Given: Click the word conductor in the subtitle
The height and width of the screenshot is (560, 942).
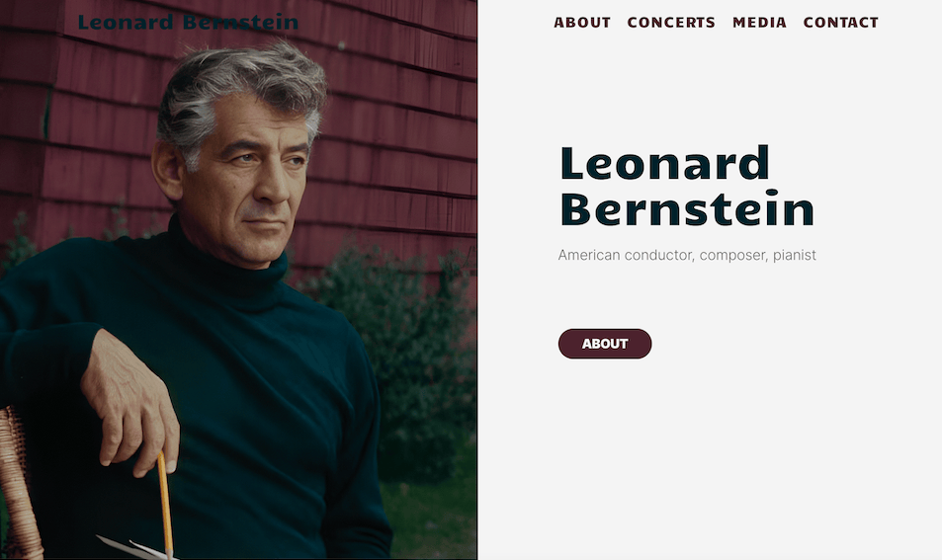Looking at the screenshot, I should point(659,255).
